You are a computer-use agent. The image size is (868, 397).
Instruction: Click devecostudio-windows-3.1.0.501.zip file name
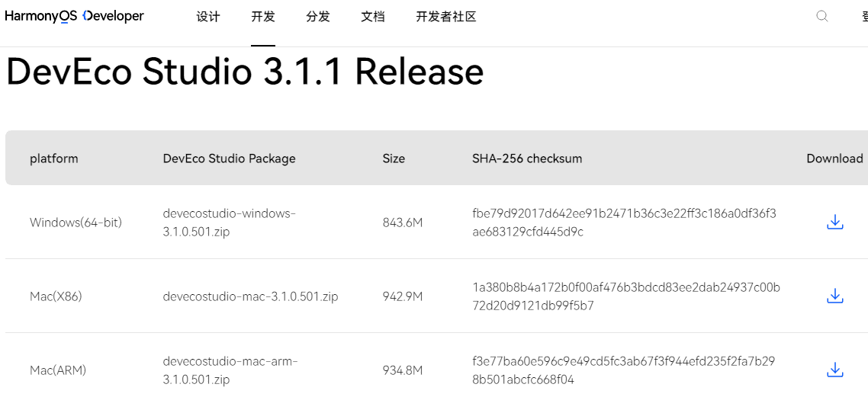[x=229, y=223]
